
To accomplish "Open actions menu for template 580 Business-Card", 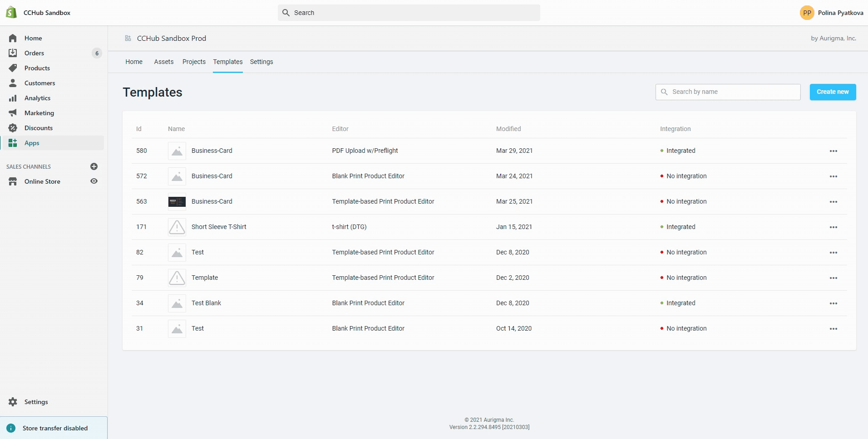I will pos(833,151).
